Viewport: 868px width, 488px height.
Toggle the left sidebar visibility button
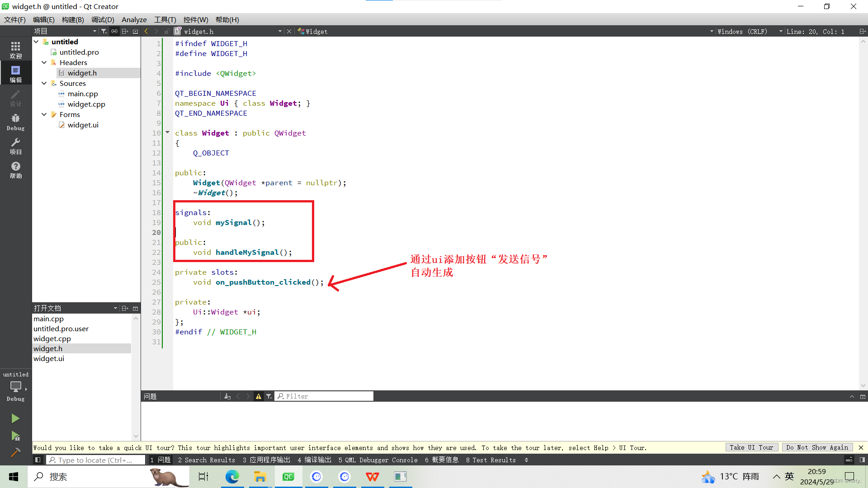point(38,460)
